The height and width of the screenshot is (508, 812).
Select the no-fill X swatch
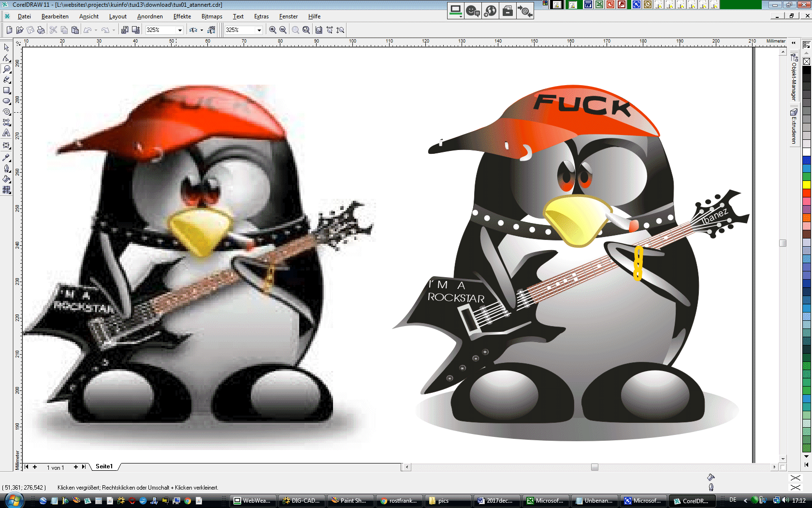807,61
